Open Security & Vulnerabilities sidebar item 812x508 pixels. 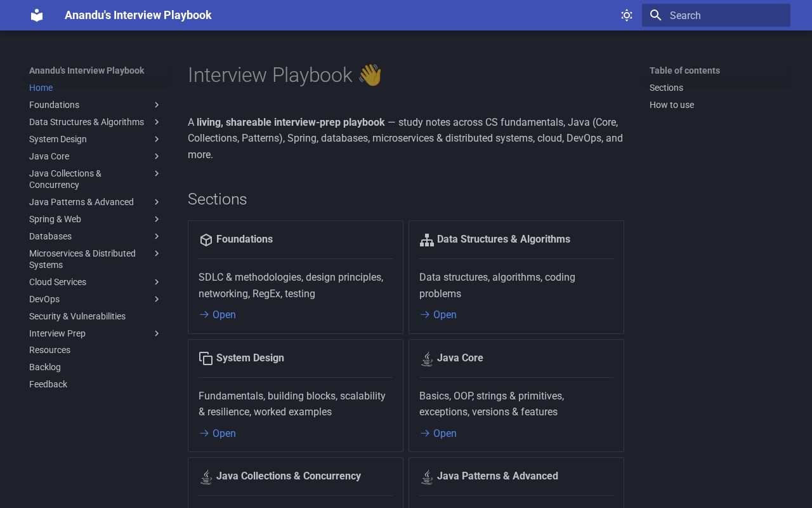pos(77,316)
